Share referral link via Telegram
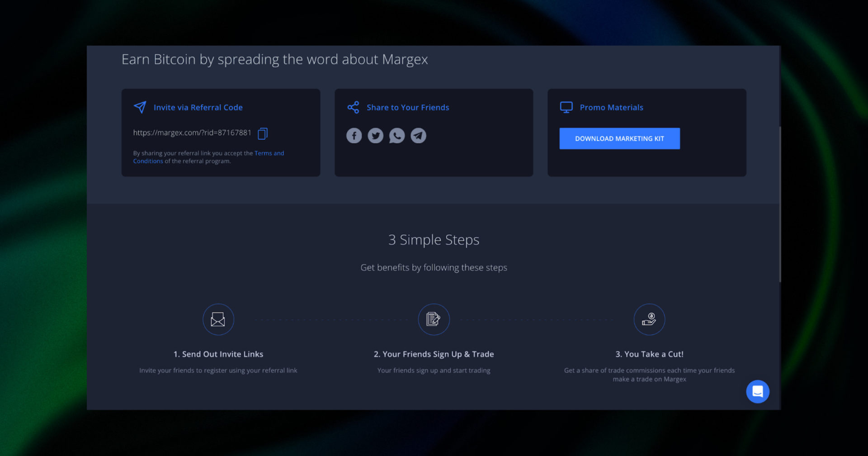The height and width of the screenshot is (456, 868). [x=418, y=135]
